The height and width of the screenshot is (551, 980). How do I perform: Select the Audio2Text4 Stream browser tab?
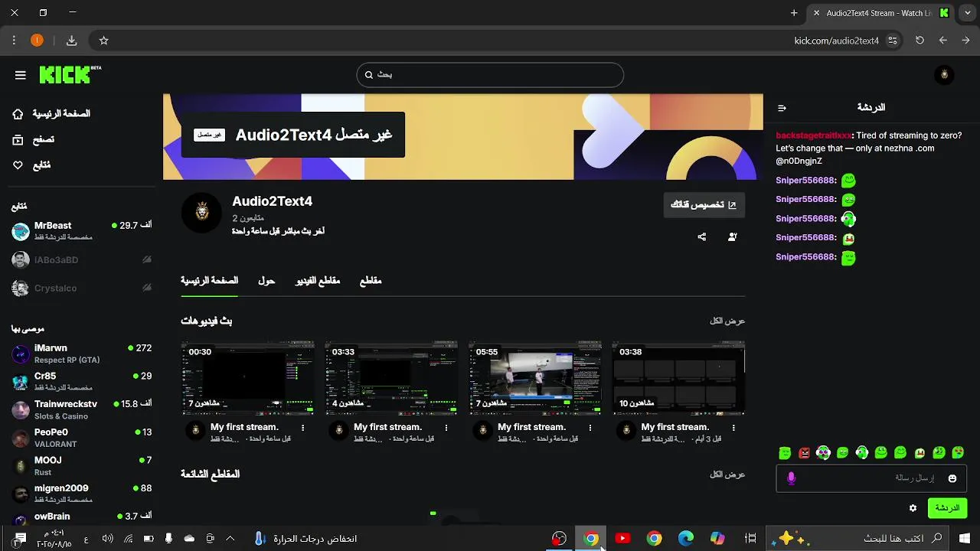click(x=880, y=13)
